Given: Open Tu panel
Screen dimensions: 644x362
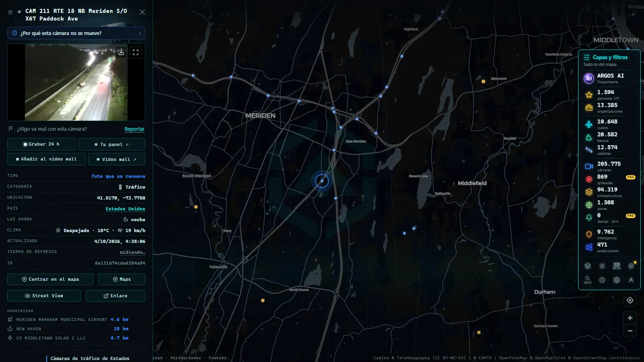Looking at the screenshot, I should tap(112, 144).
